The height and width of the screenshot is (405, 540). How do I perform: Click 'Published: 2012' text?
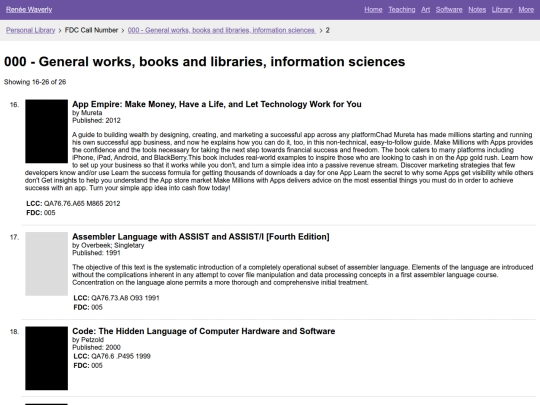pos(96,121)
